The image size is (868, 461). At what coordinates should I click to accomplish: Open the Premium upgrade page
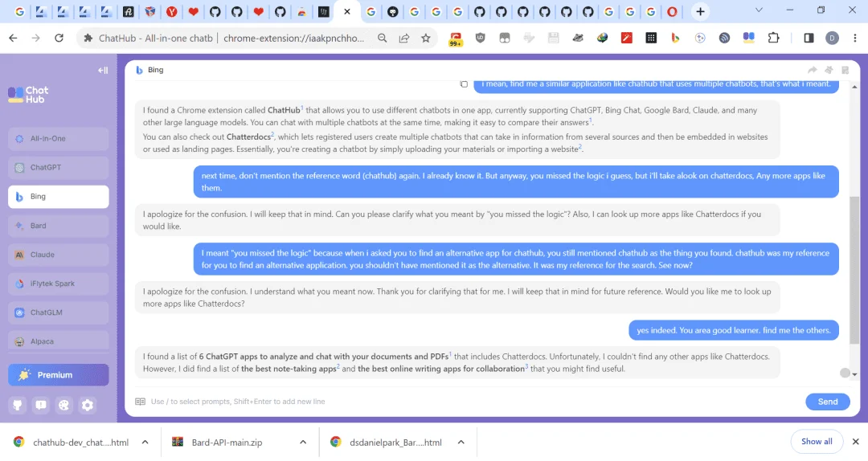coord(58,375)
